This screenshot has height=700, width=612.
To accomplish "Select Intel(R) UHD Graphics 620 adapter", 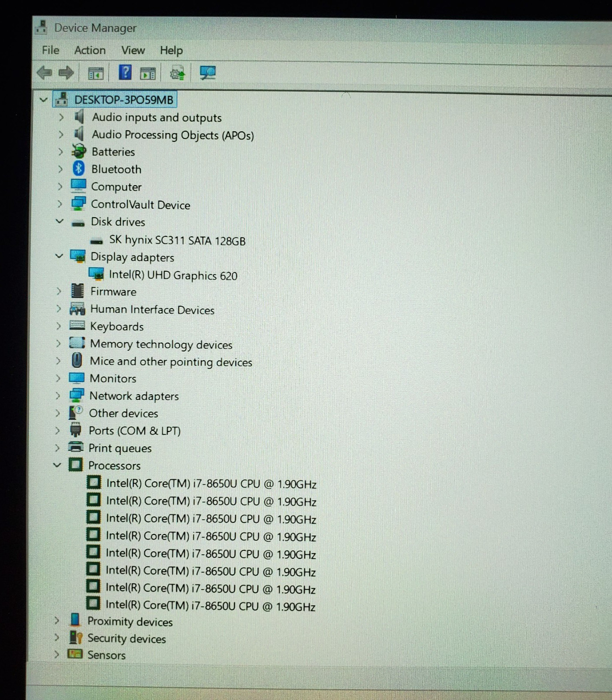I will pyautogui.click(x=173, y=275).
